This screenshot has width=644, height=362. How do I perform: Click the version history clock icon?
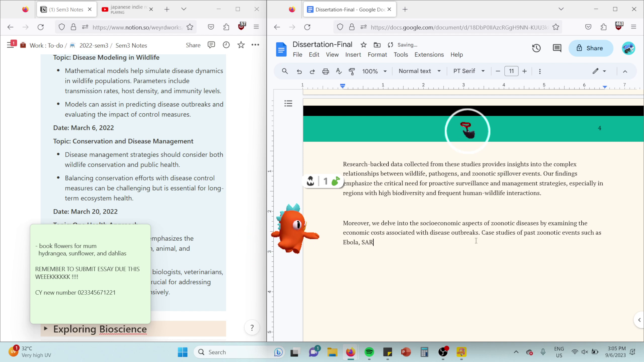pyautogui.click(x=537, y=48)
